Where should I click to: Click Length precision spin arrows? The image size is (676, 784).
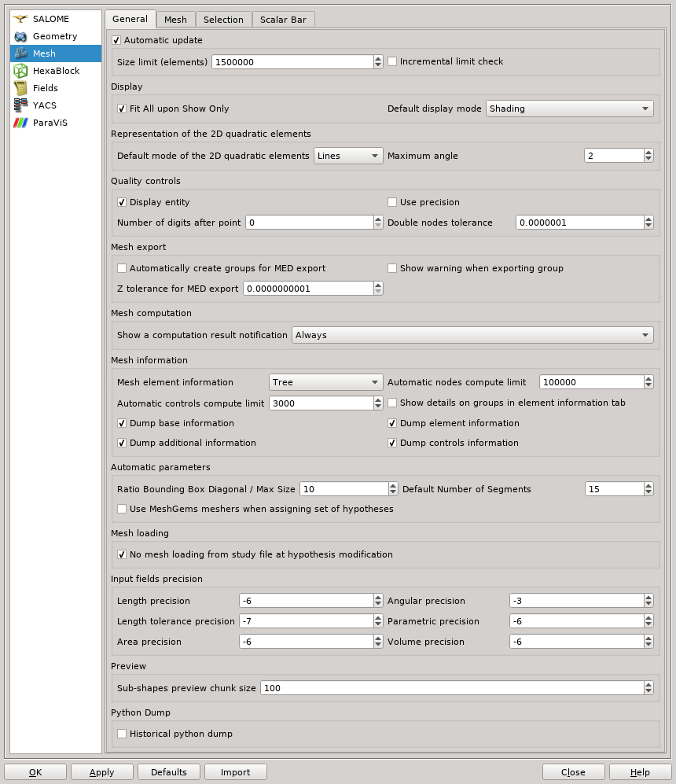[x=378, y=601]
